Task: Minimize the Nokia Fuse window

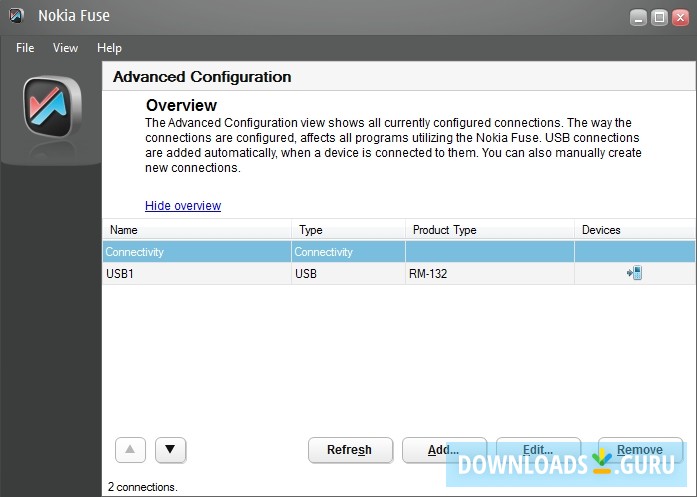Action: click(x=638, y=18)
